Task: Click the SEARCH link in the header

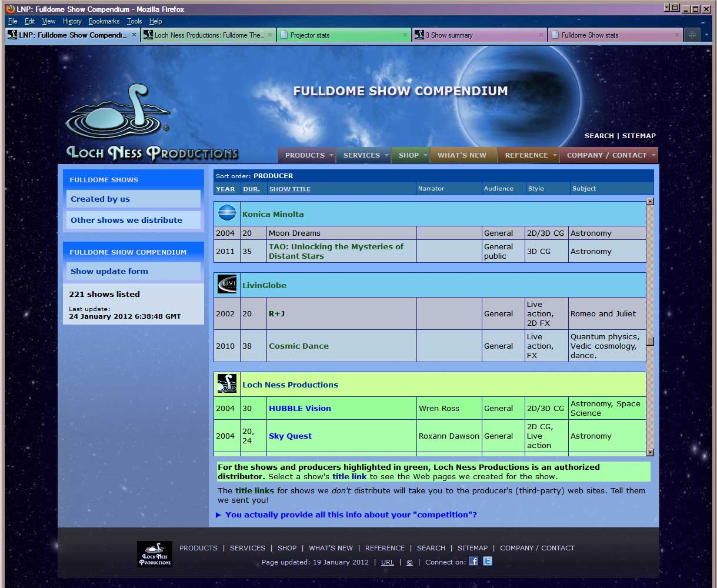Action: [x=599, y=136]
